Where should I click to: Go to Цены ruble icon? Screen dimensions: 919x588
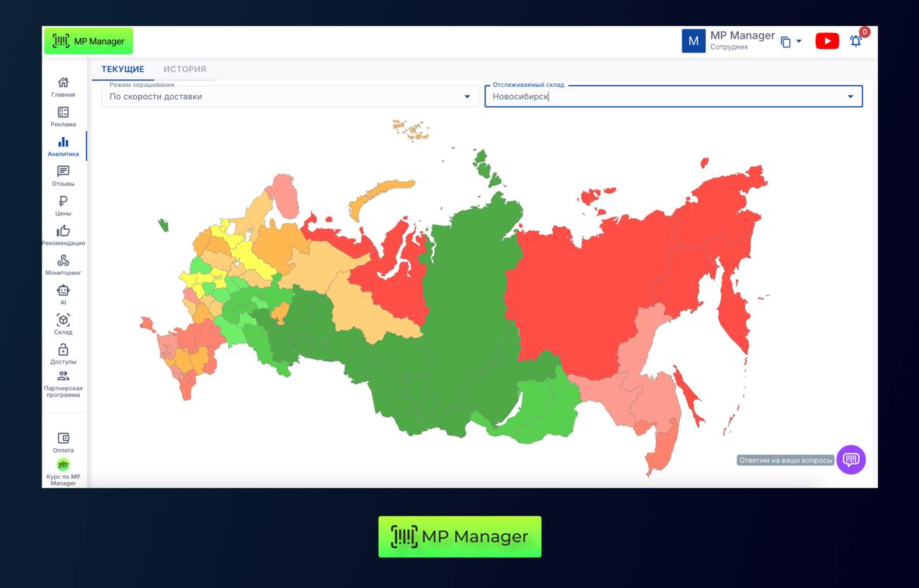(x=63, y=202)
